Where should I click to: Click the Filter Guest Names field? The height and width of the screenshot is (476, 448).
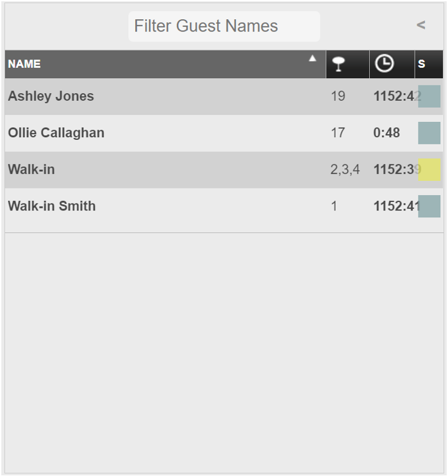pyautogui.click(x=224, y=26)
